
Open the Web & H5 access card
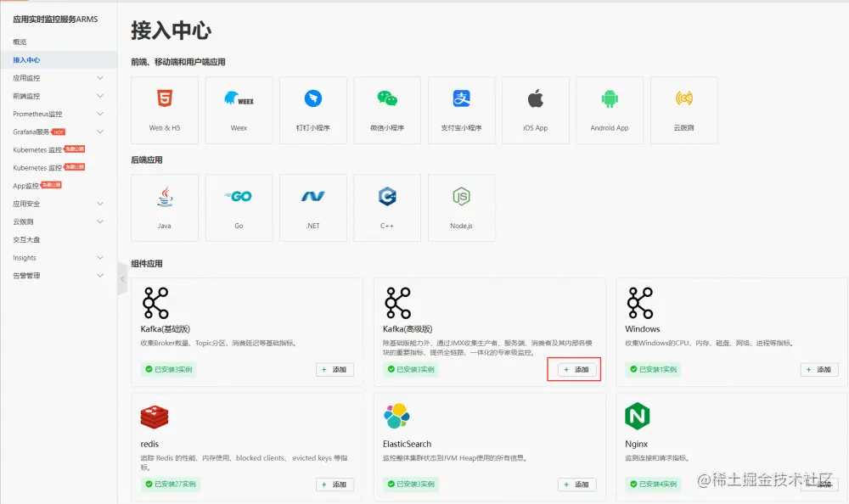click(165, 110)
